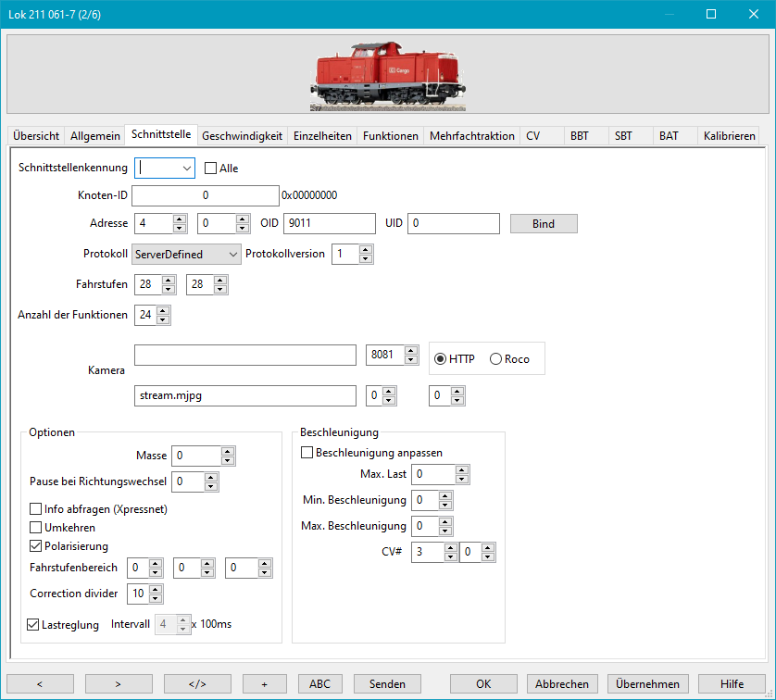Select the Roco radio button
776x700 pixels.
(495, 359)
